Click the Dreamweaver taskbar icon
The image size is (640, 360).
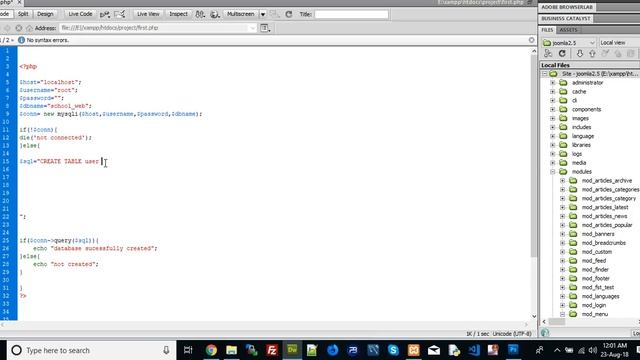point(292,350)
